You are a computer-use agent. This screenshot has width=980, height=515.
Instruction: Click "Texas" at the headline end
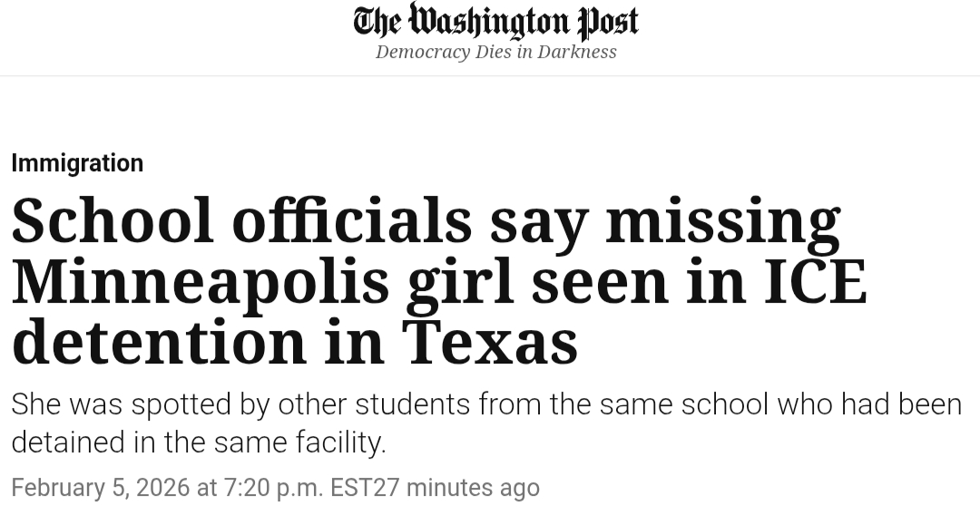click(x=489, y=342)
